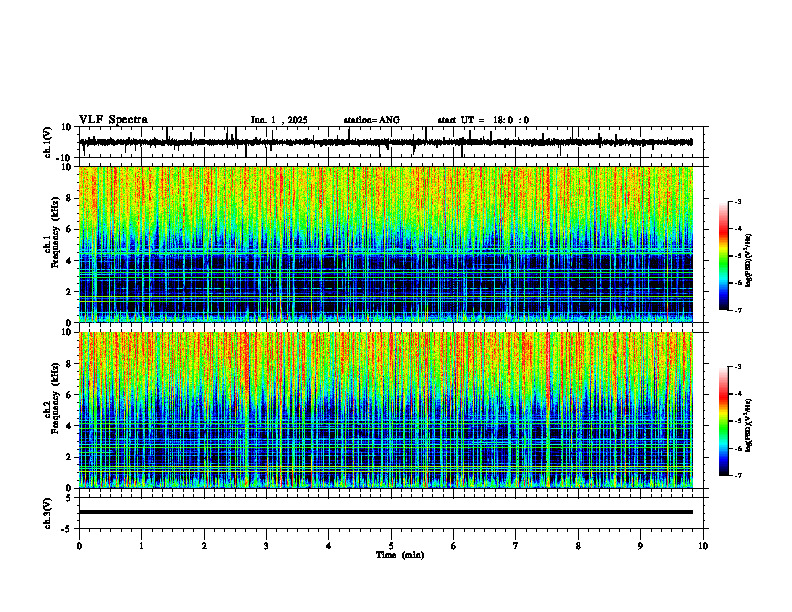Click the ch.2 spectrogram "4" kHz tick label
This screenshot has height=612, width=792.
coord(69,426)
